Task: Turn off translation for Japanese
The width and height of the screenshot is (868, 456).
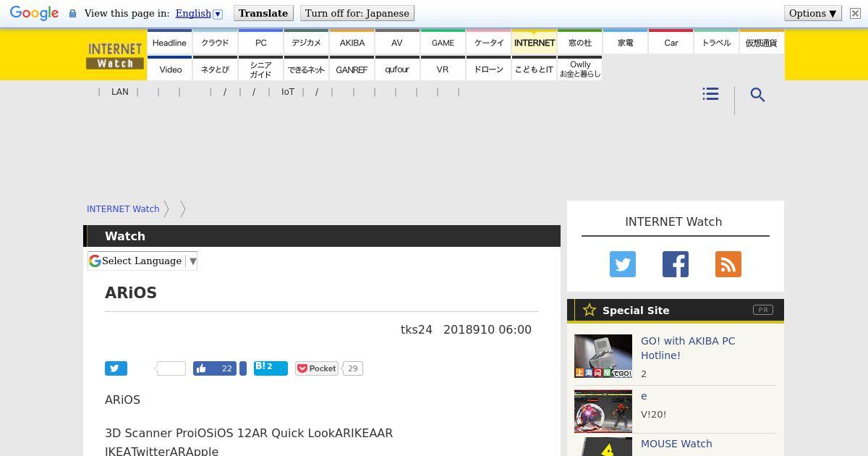Action: [x=357, y=13]
